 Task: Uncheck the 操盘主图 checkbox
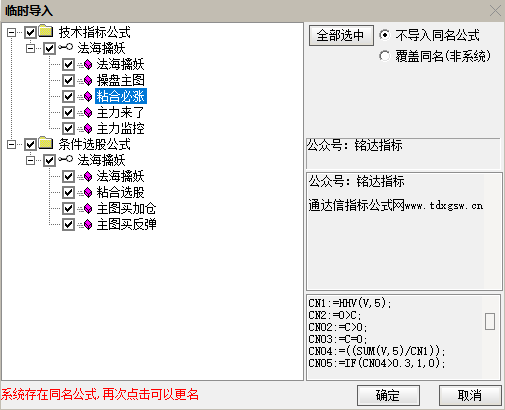[x=68, y=80]
